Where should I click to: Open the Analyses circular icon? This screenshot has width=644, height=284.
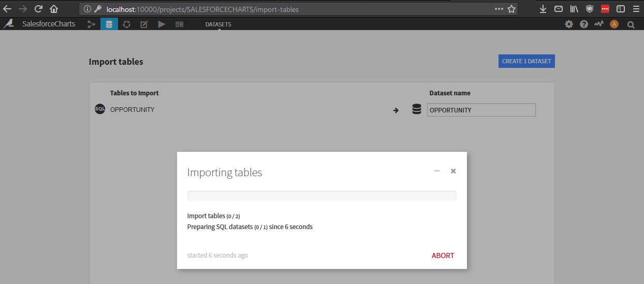click(x=126, y=24)
